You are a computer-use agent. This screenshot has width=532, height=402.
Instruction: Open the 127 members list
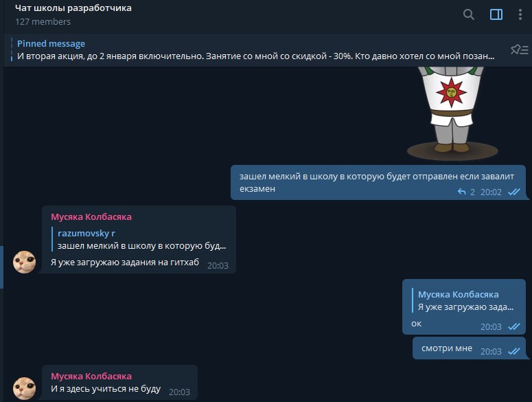43,22
